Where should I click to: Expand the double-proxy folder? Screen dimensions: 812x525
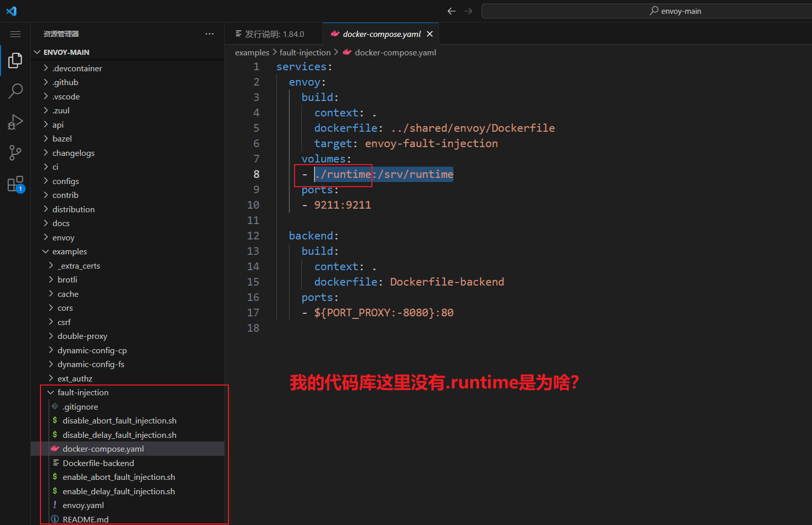point(128,336)
